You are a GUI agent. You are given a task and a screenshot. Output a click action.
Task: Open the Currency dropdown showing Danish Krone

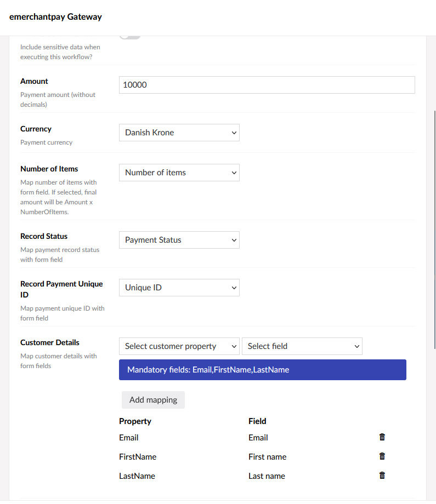(x=179, y=133)
